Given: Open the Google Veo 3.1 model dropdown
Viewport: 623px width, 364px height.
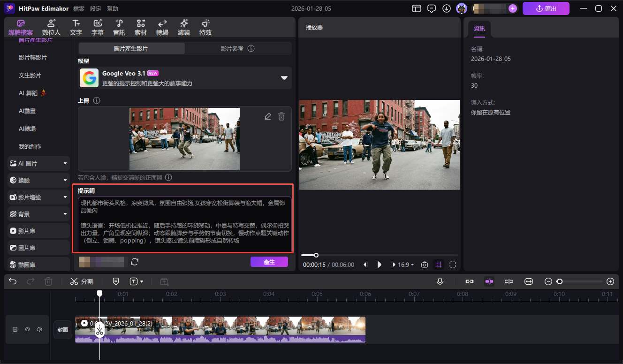Looking at the screenshot, I should coord(284,78).
